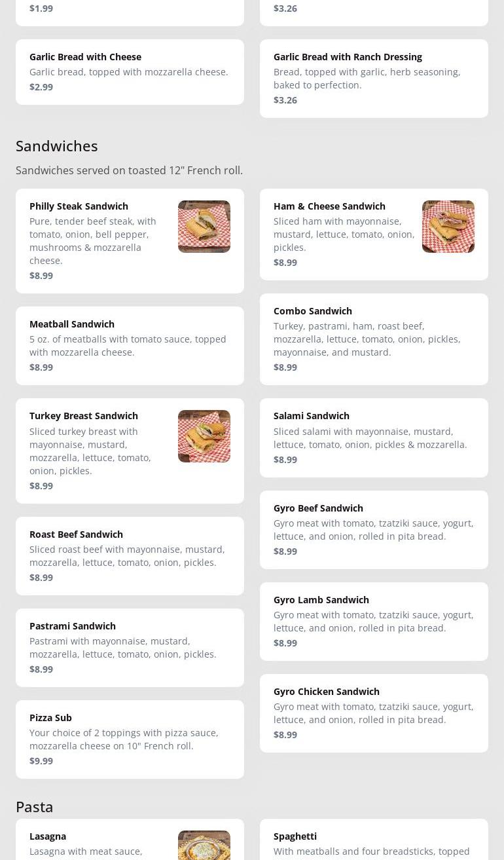The height and width of the screenshot is (860, 504).
Task: Choose the Meatball Sandwich title
Action: click(x=72, y=324)
